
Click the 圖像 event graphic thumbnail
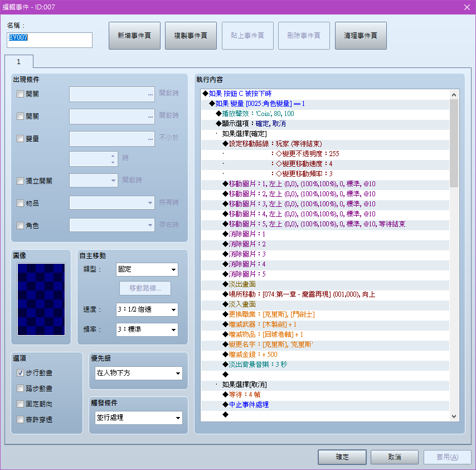point(41,299)
